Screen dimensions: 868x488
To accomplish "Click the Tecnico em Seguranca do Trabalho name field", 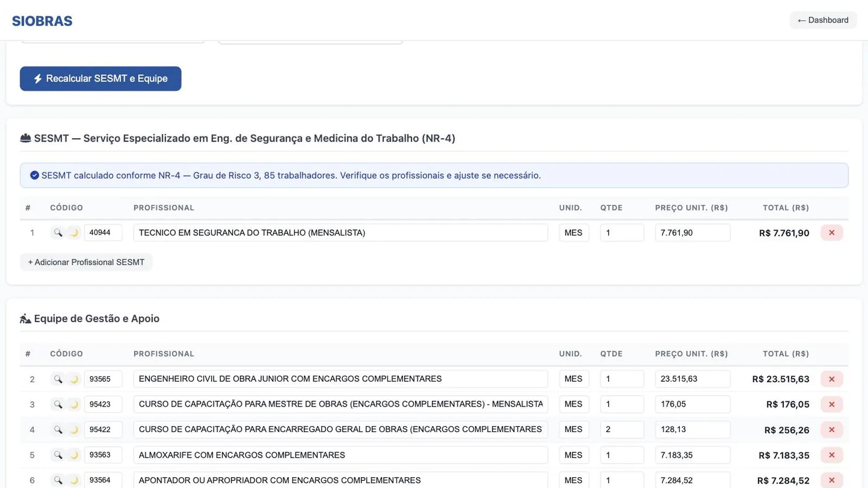I will [x=341, y=233].
